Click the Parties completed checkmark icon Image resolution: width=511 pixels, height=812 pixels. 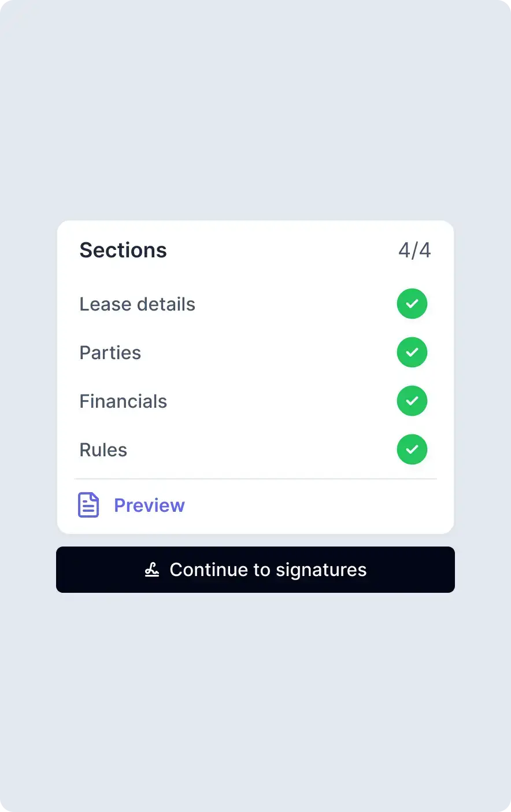(412, 352)
